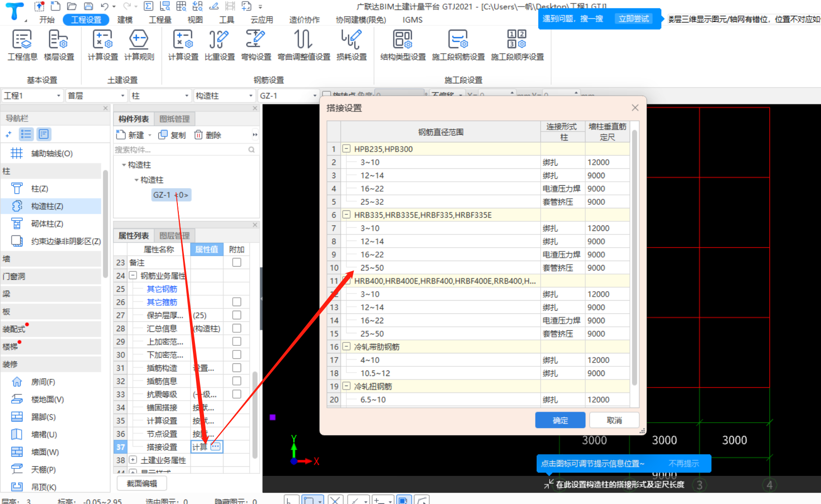
Task: Collapse 钢筋业务属性 group in property list
Action: pos(133,275)
